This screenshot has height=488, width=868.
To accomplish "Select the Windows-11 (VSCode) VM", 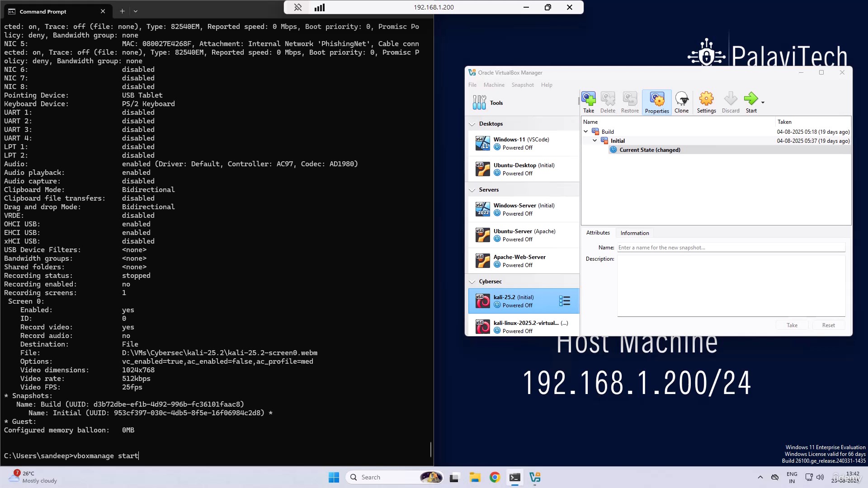I will [524, 143].
